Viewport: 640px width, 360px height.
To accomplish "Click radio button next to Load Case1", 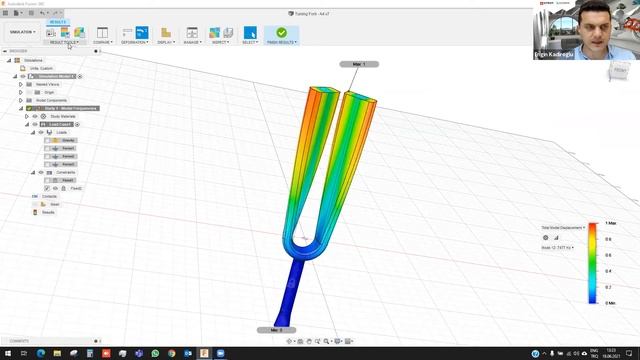I will click(77, 124).
